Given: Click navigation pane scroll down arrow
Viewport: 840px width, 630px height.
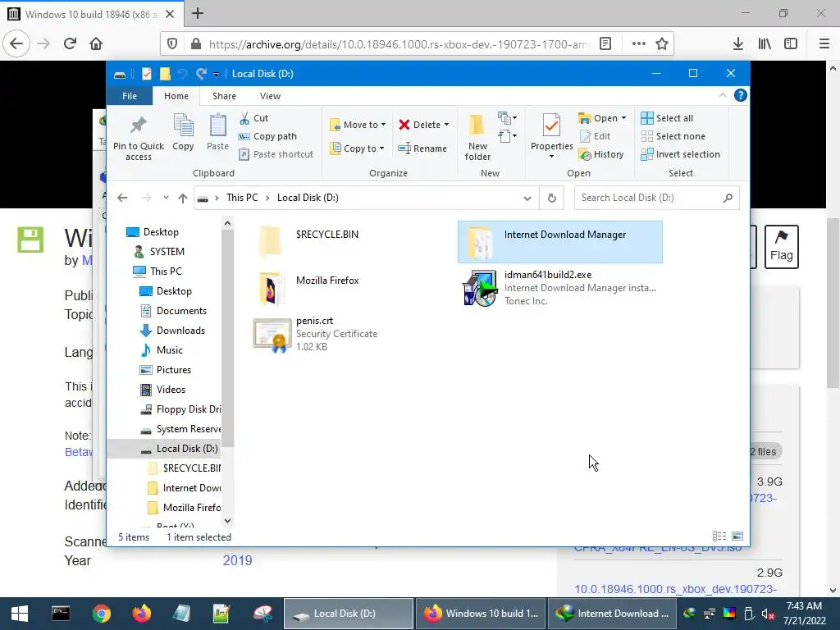Looking at the screenshot, I should (227, 521).
